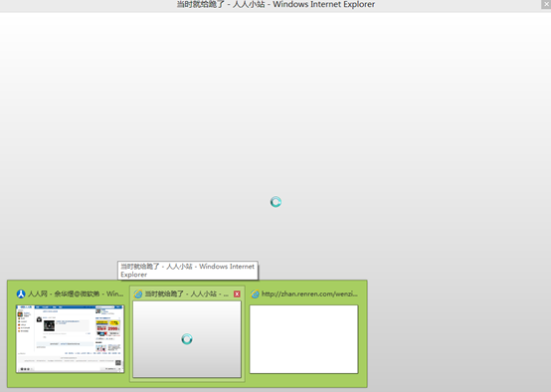Click the http://zhan.renren.com/wenzi... title text
The image size is (551, 392).
tap(309, 294)
